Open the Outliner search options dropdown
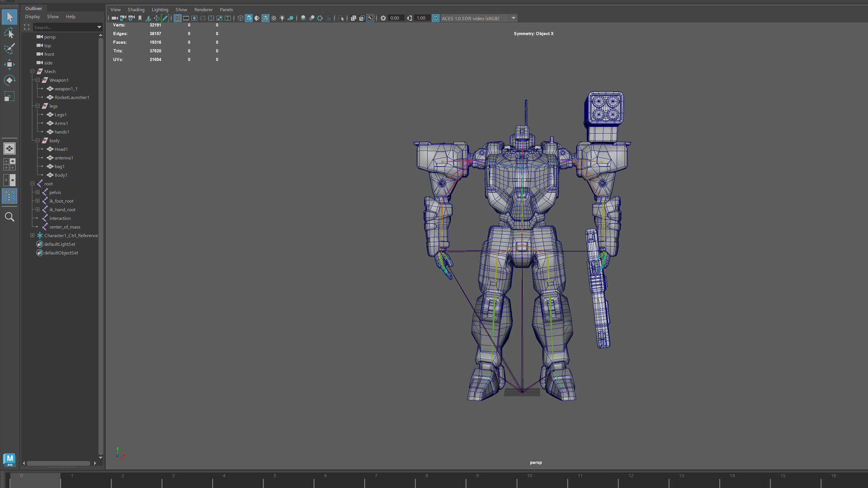868x488 pixels. pyautogui.click(x=99, y=28)
